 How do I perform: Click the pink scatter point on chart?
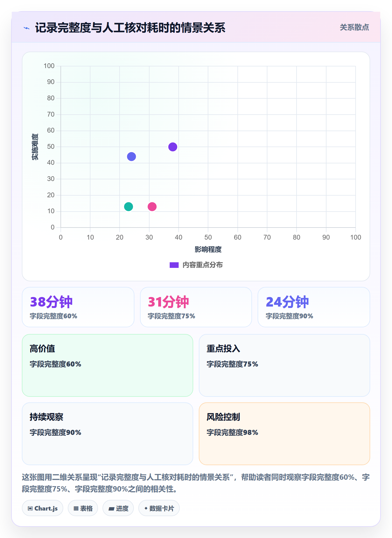pos(152,207)
